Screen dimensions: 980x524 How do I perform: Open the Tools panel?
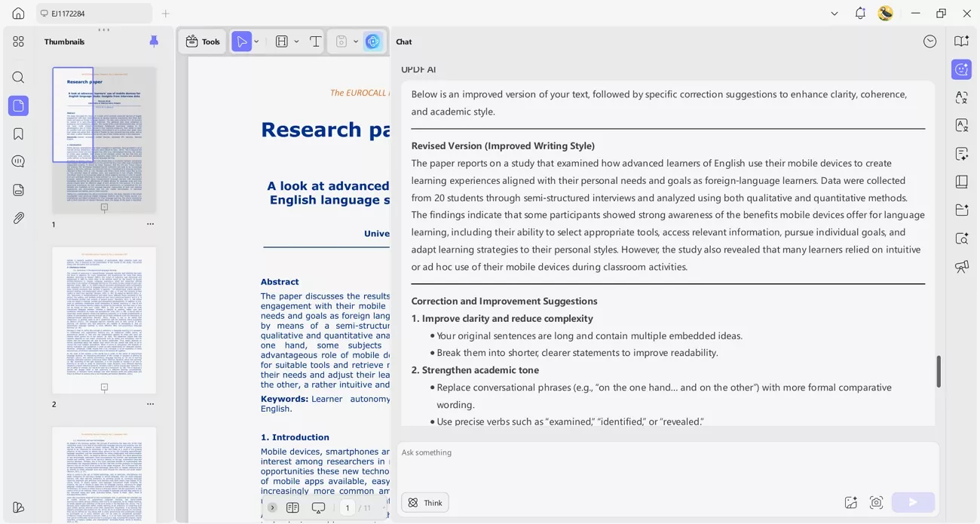(x=203, y=41)
